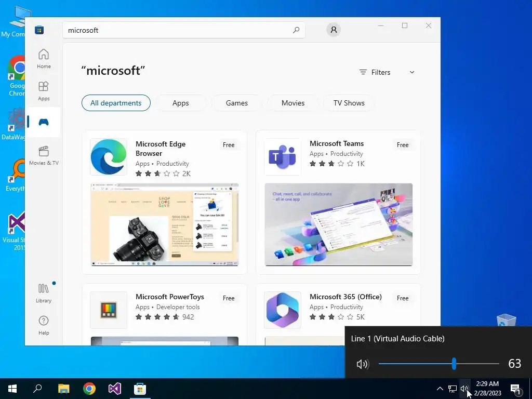Switch to the Apps filter tab

point(180,103)
